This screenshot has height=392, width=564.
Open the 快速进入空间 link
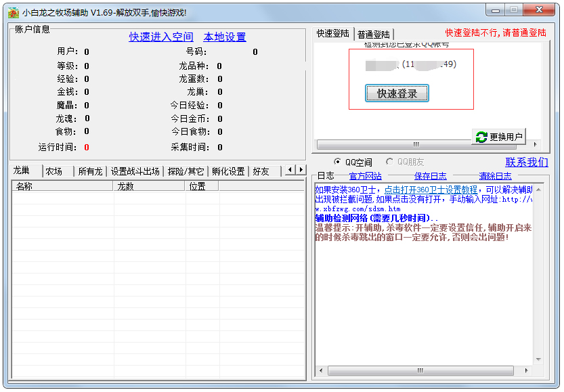(161, 37)
